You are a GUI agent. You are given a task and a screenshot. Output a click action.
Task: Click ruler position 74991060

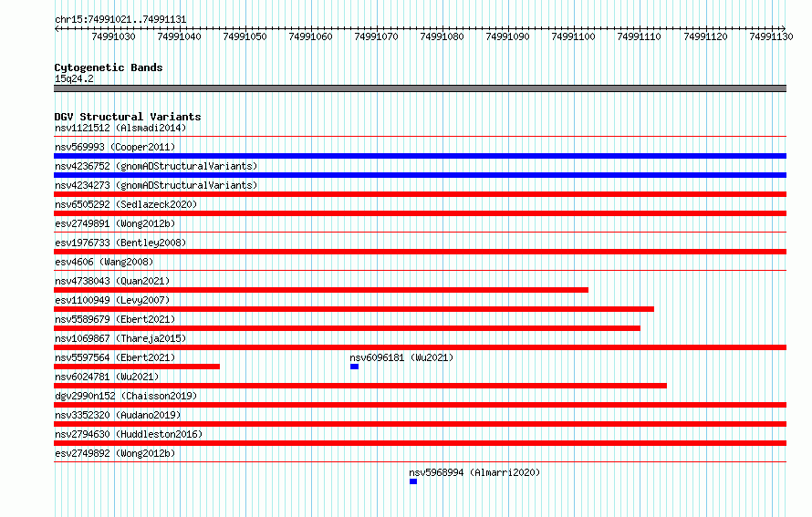coord(311,36)
